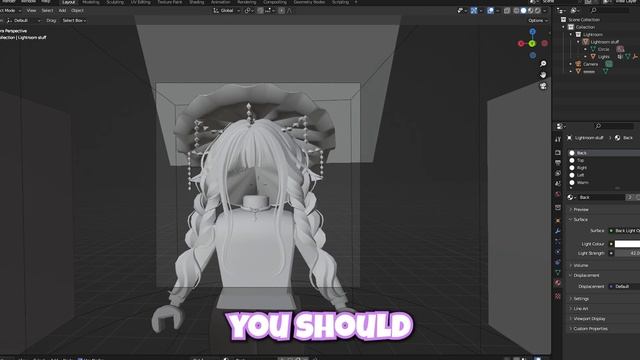Open the Physics properties tab icon

coord(558,252)
